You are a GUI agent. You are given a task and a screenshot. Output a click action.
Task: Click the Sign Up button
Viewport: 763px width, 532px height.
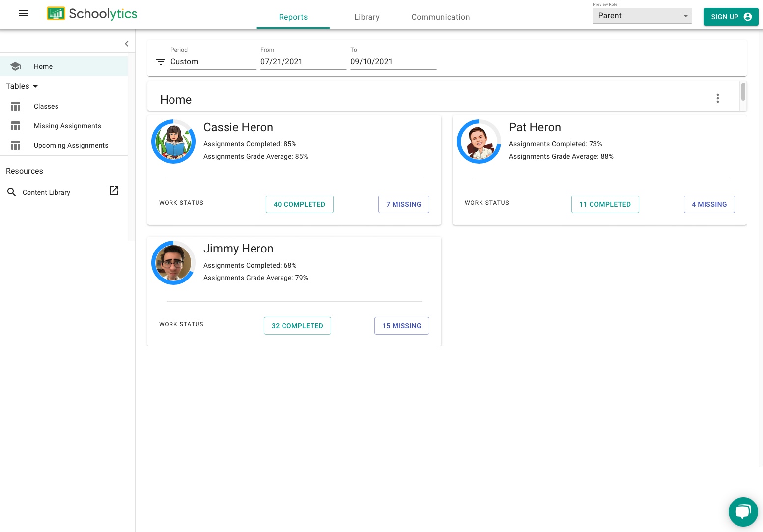(731, 17)
